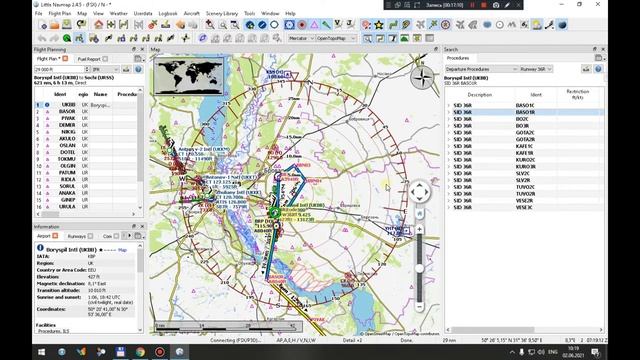The height and width of the screenshot is (360, 640).
Task: Click the cruise altitude input field
Action: (x=59, y=69)
